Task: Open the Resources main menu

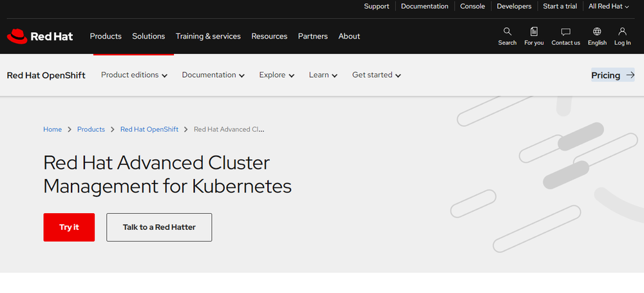Action: tap(269, 36)
